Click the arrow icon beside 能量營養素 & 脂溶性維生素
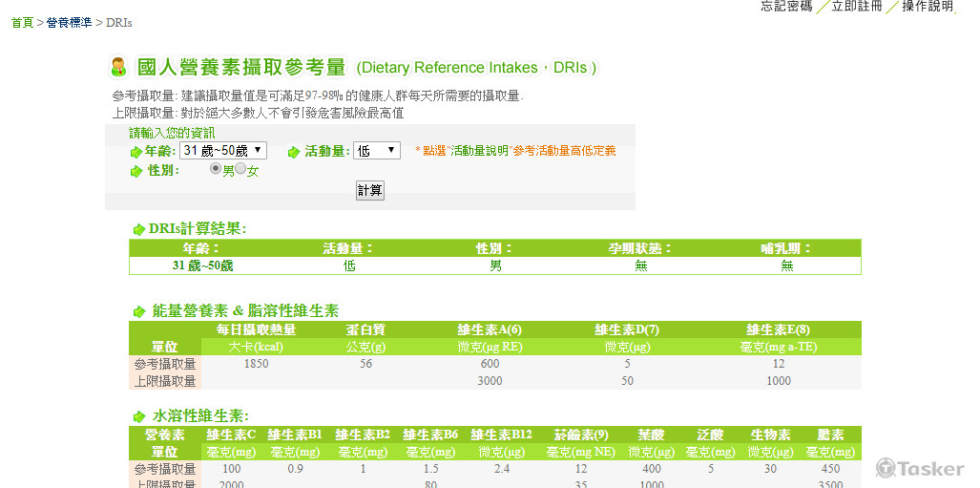Image resolution: width=980 pixels, height=488 pixels. 139,311
